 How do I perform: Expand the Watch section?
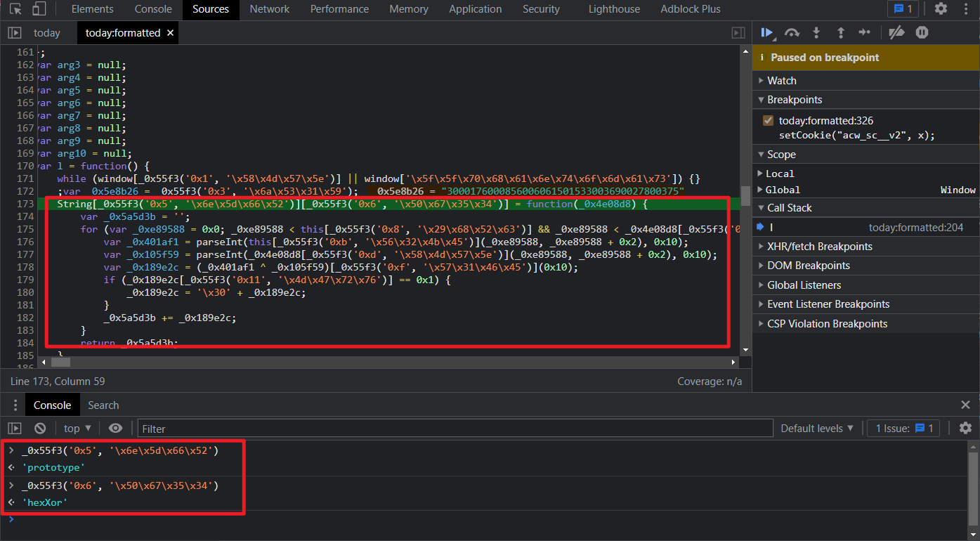click(x=781, y=80)
